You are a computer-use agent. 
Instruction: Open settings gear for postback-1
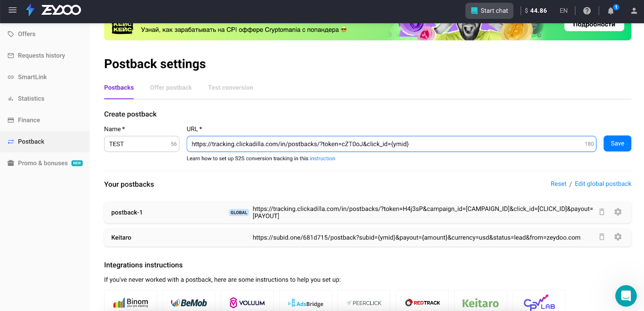618,212
